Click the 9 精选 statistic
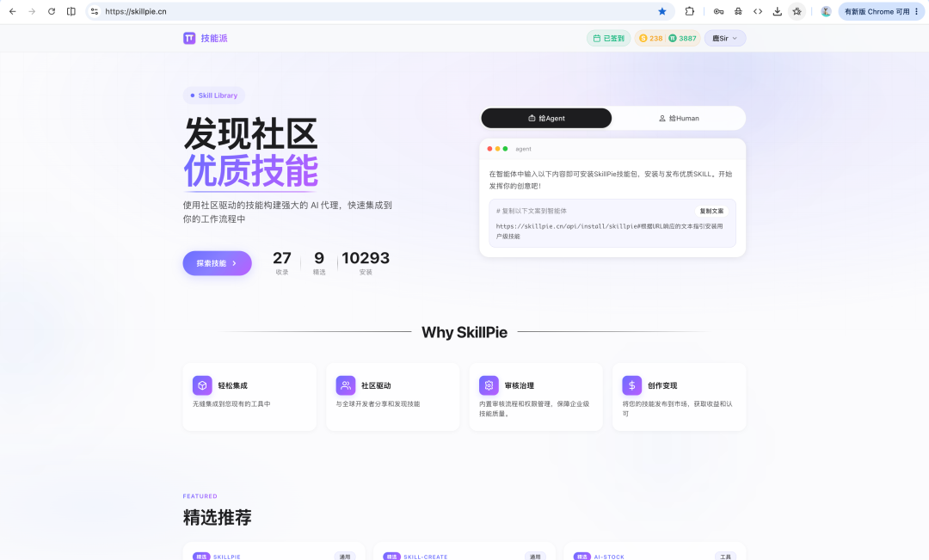 pos(319,262)
